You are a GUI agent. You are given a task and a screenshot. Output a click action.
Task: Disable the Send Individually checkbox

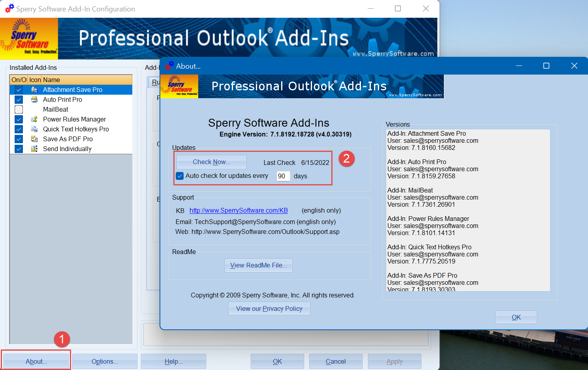click(19, 149)
